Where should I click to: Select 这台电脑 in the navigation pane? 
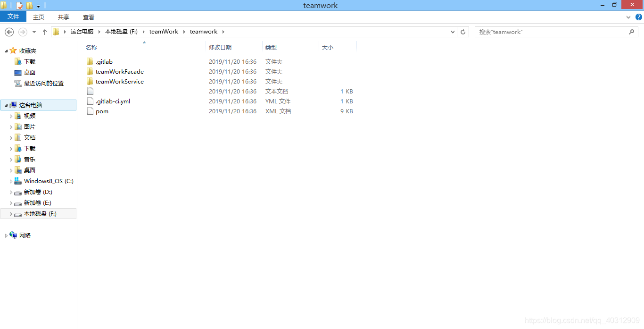pos(31,105)
